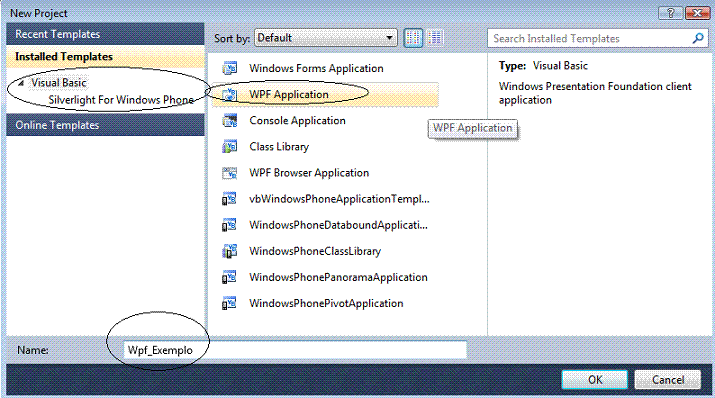Image resolution: width=715 pixels, height=398 pixels.
Task: Click the WPF Browser Application template icon
Action: coord(229,173)
